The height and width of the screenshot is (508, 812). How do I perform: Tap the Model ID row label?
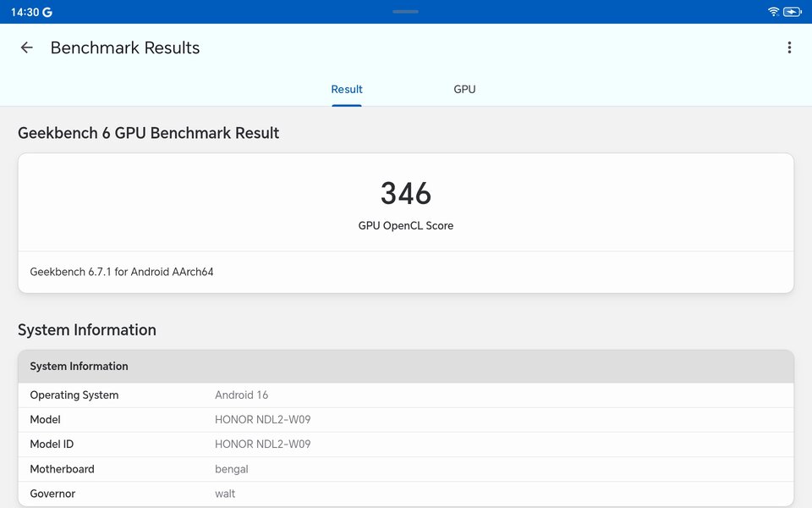pyautogui.click(x=52, y=444)
